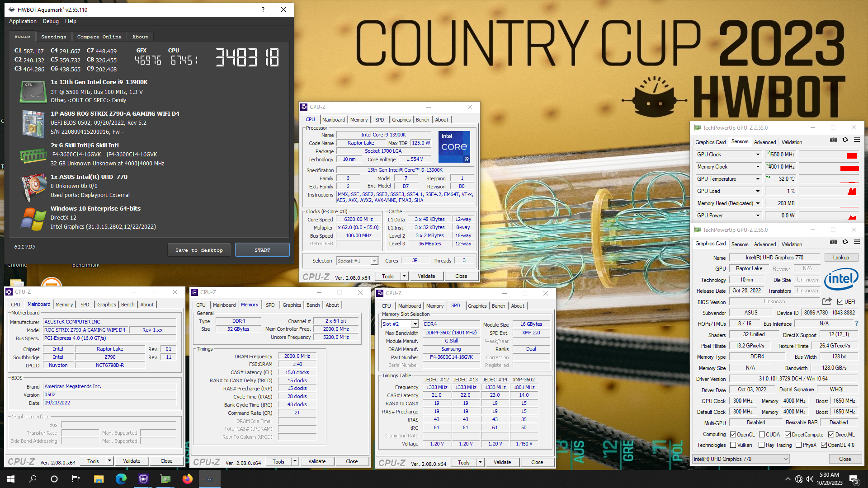Toggle the Ray Tracing checkbox
This screenshot has width=868, height=488.
(x=762, y=445)
